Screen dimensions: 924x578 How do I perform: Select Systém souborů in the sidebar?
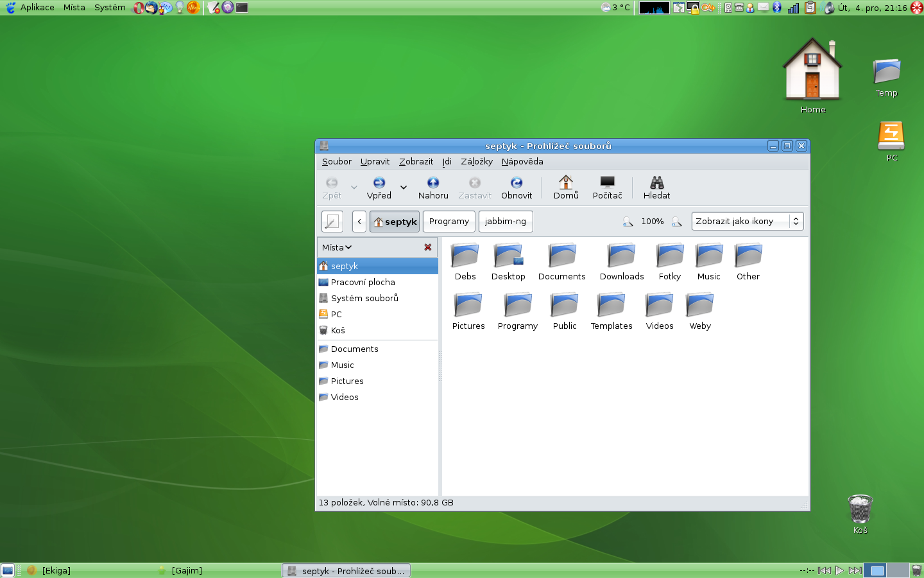click(377, 298)
